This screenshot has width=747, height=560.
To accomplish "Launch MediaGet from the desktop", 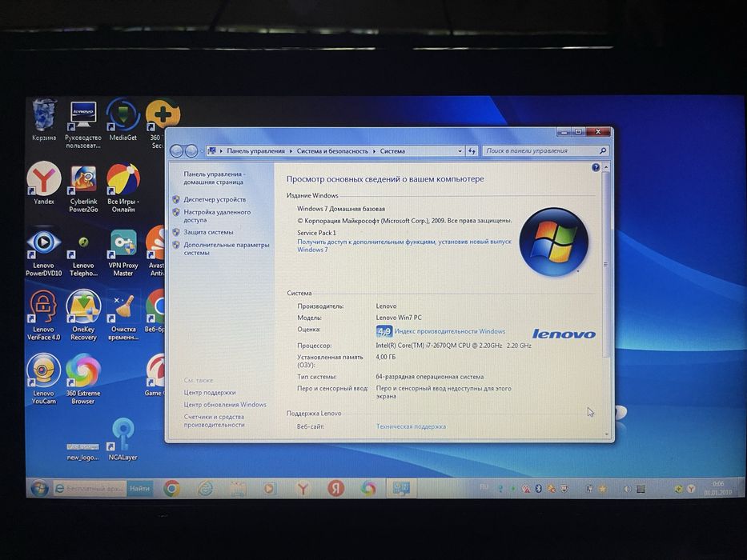I will pos(123,120).
